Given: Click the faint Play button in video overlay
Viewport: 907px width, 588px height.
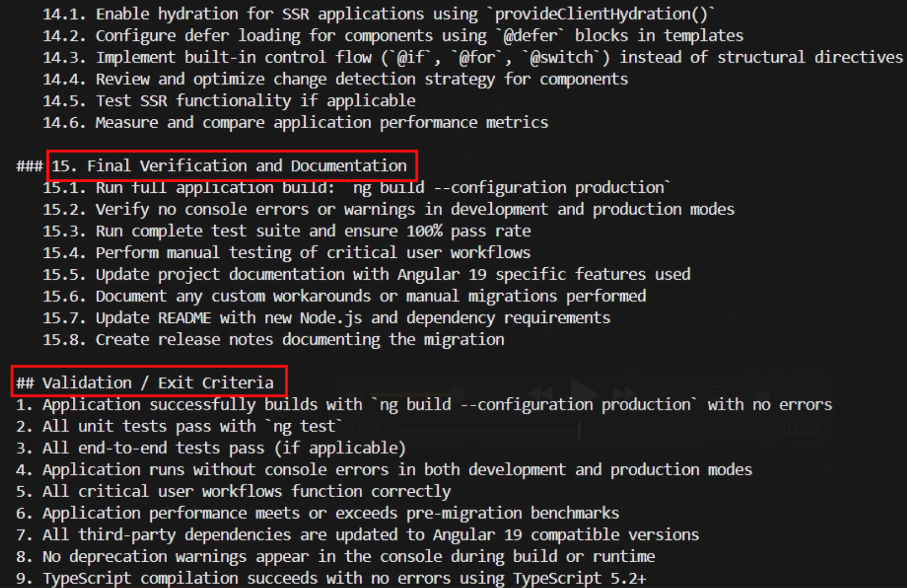Looking at the screenshot, I should click(583, 393).
